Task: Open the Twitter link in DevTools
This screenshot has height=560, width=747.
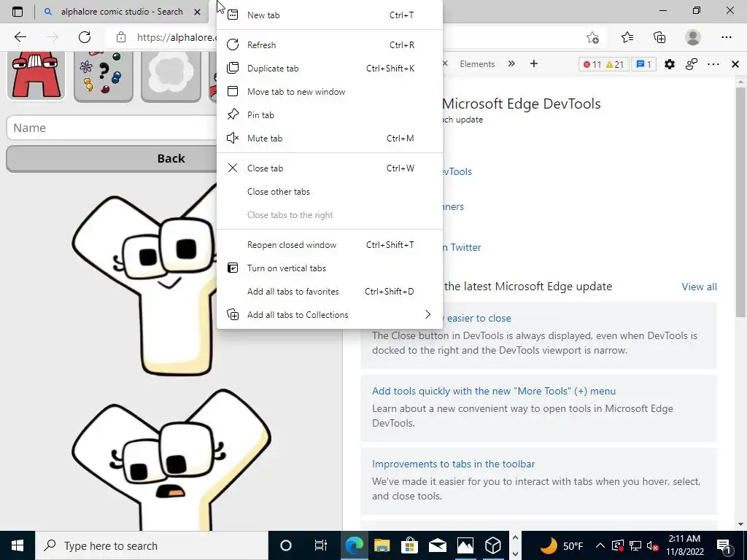Action: coord(461,247)
